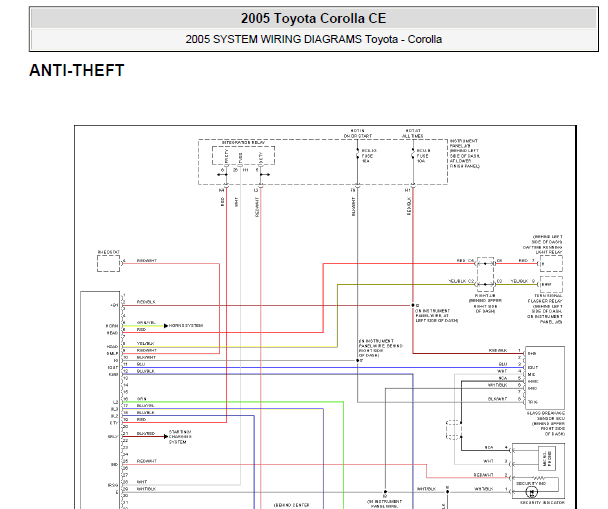The width and height of the screenshot is (608, 509).
Task: Click the TRIG terminal in Glass Breakage ECU
Action: 532,402
